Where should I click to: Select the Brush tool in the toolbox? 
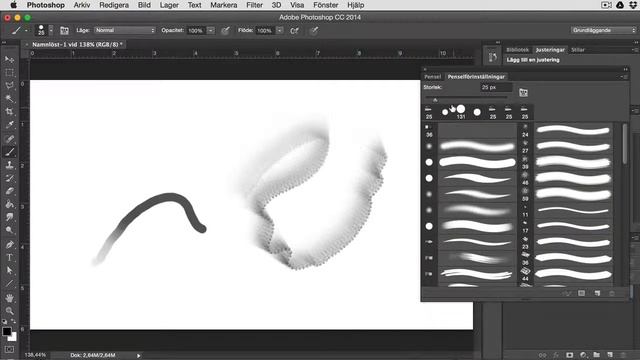(x=9, y=152)
